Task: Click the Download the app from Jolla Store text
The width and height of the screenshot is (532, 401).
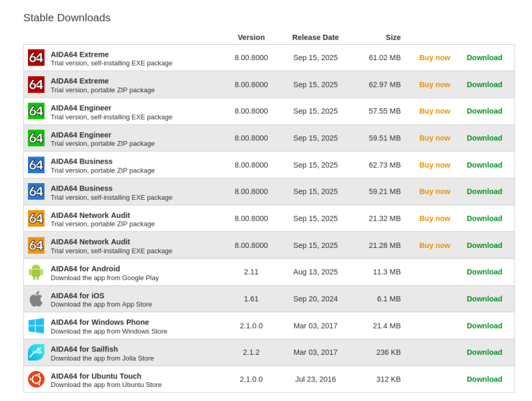Action: [x=102, y=358]
